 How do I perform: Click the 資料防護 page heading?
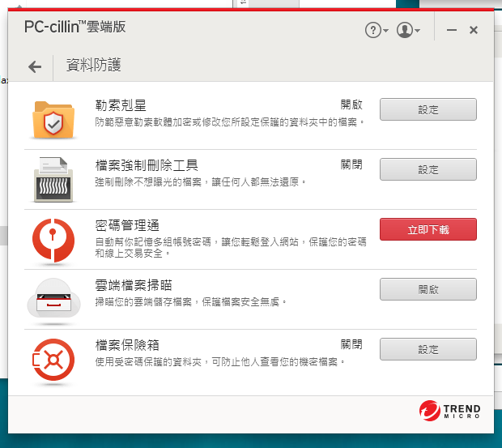[x=93, y=65]
